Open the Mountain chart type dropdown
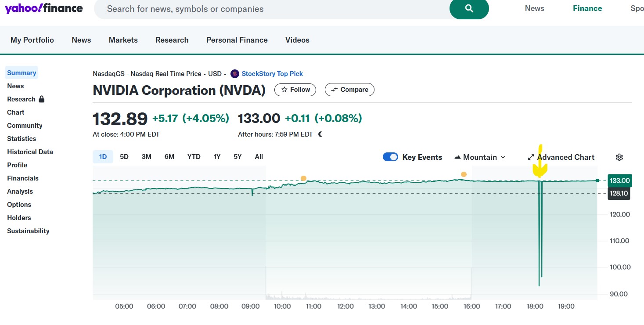The image size is (644, 325). [x=503, y=157]
